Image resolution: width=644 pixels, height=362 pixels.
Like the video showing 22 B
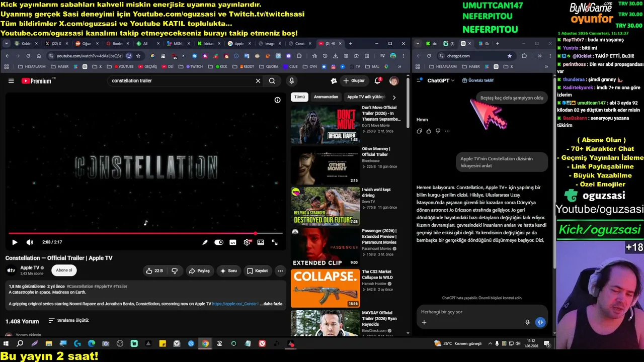[154, 271]
